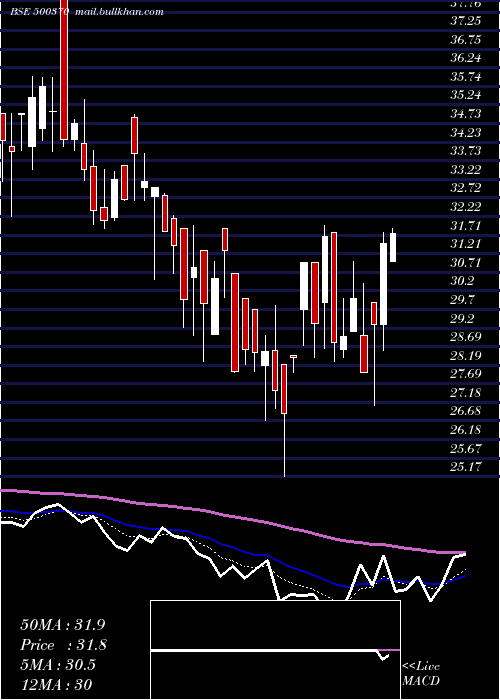This screenshot has height=700, width=500.
Task: Select the 30.2 price axis label
Action: (x=462, y=281)
